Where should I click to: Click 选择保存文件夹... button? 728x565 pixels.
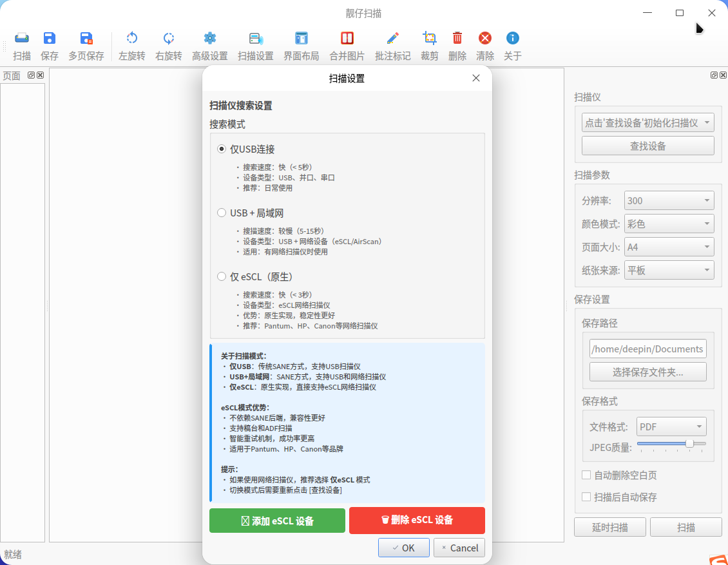[647, 372]
